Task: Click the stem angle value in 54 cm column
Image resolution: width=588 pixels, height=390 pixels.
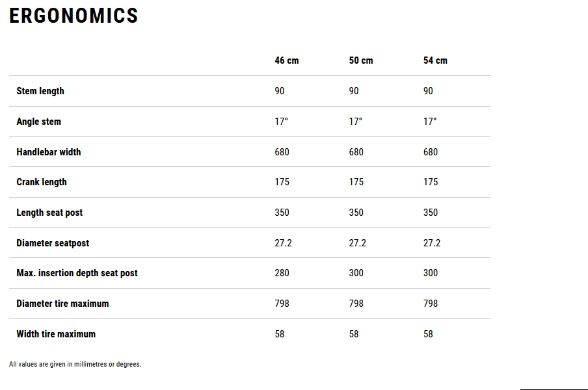Action: (430, 122)
